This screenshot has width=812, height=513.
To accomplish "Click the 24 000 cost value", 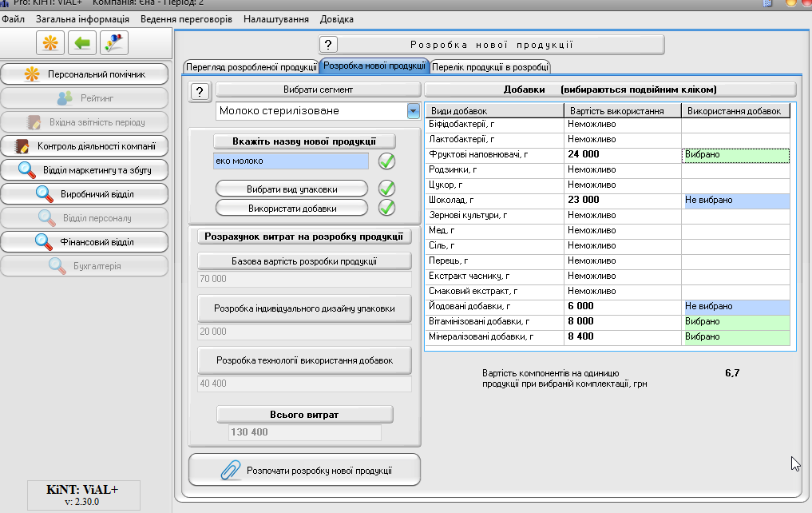I will (x=584, y=154).
